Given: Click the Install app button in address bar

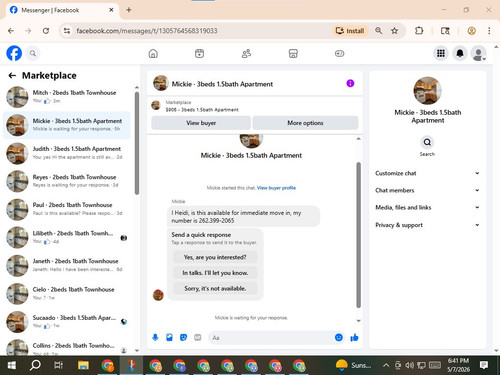Looking at the screenshot, I should (350, 31).
